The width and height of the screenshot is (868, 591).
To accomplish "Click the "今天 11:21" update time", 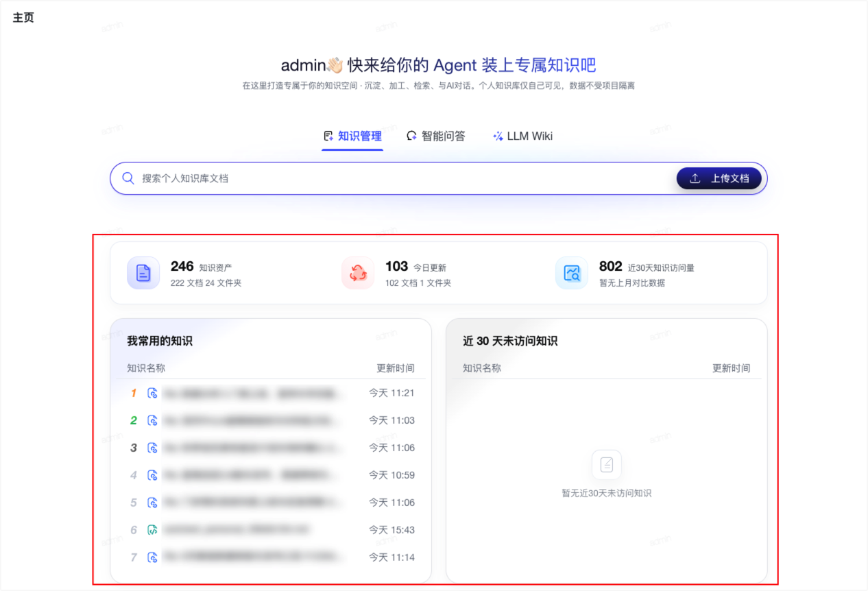I will point(391,393).
